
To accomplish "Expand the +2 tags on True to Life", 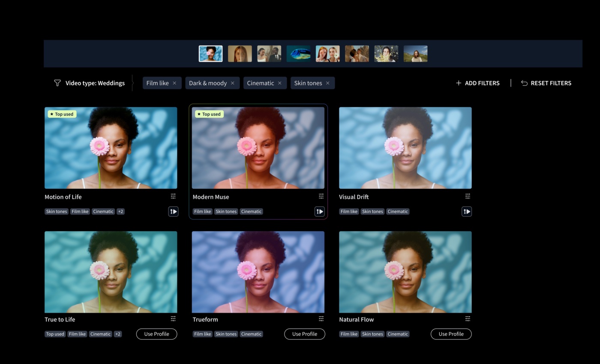I will point(117,334).
